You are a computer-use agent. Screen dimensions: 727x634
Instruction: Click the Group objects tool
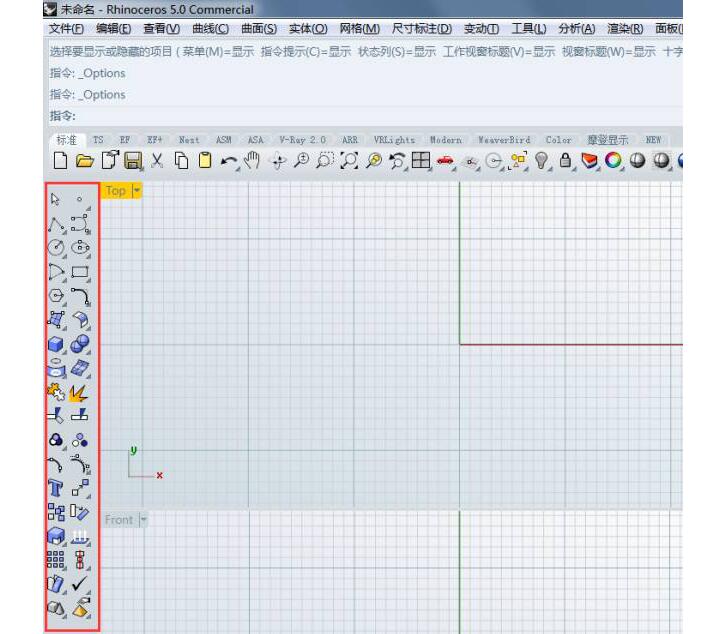click(56, 440)
